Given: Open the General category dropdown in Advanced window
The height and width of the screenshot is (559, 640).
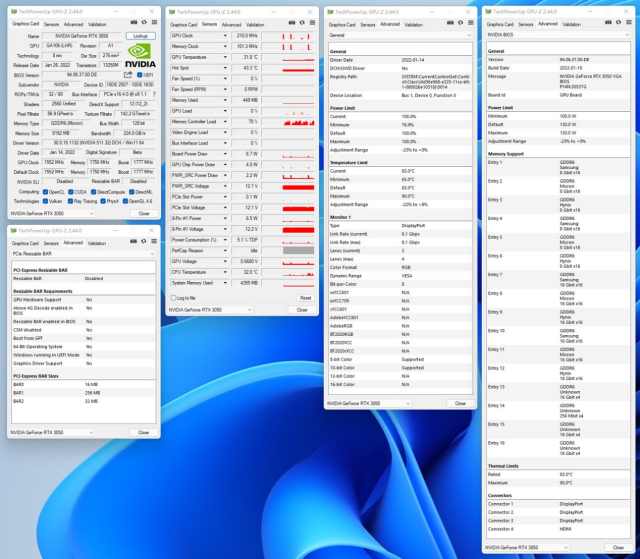Looking at the screenshot, I should pos(400,35).
